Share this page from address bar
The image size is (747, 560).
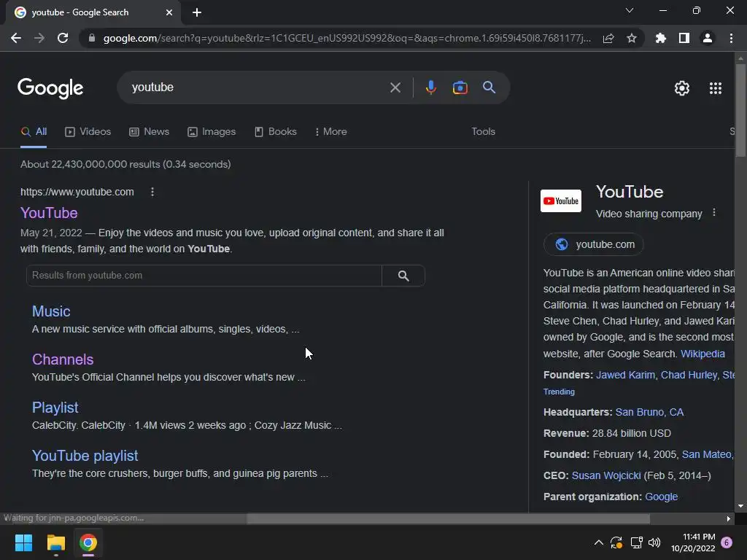(x=608, y=38)
